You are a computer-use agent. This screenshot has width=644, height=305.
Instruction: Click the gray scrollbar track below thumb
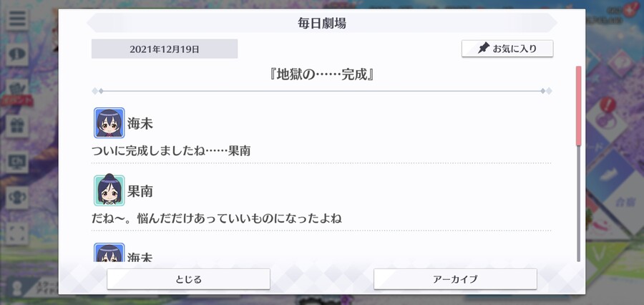[579, 203]
